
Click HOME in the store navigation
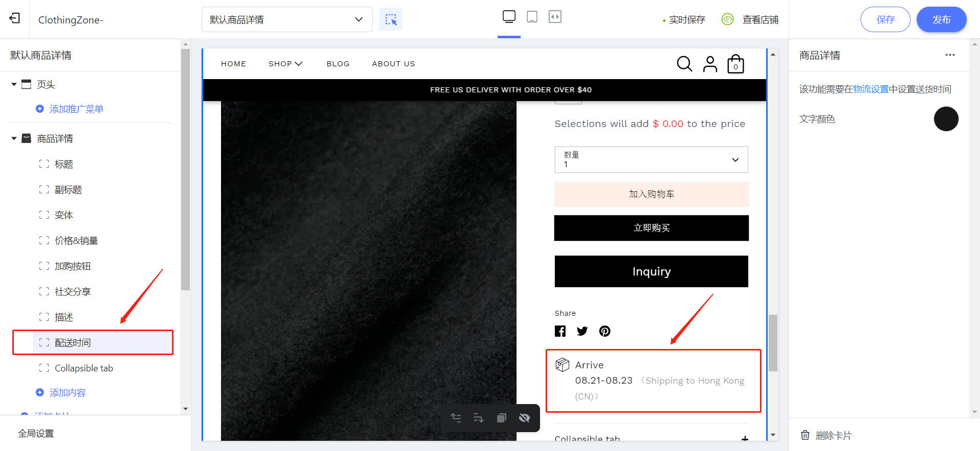[x=233, y=64]
